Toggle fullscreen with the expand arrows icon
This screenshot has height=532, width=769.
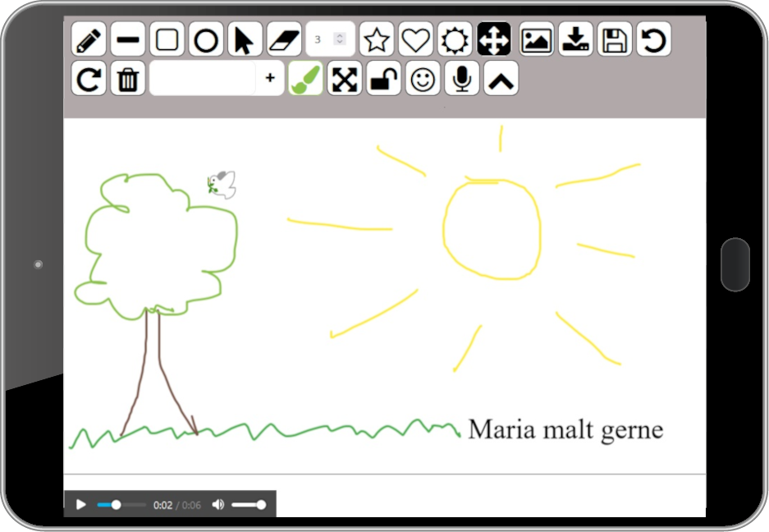pyautogui.click(x=345, y=79)
